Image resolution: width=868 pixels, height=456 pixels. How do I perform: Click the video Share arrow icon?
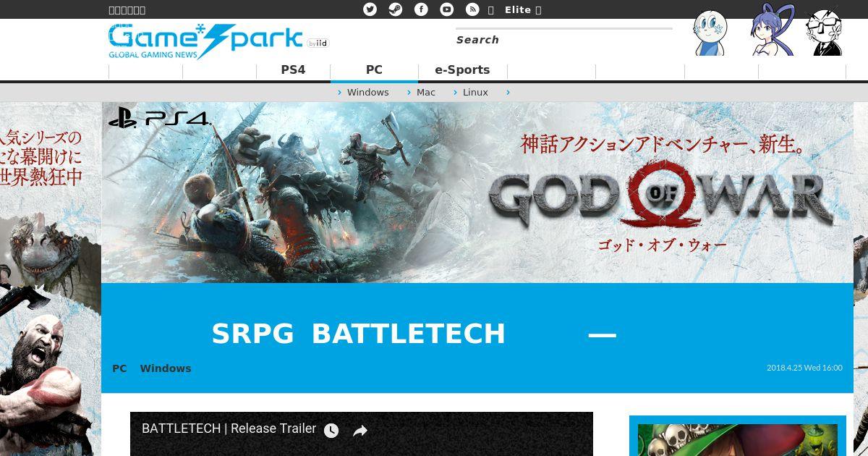point(360,431)
